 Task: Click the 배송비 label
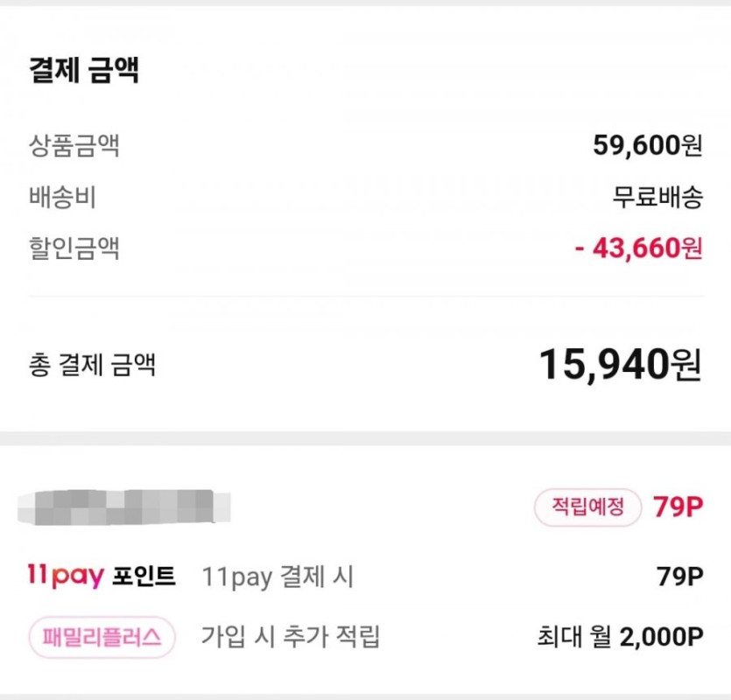(61, 198)
